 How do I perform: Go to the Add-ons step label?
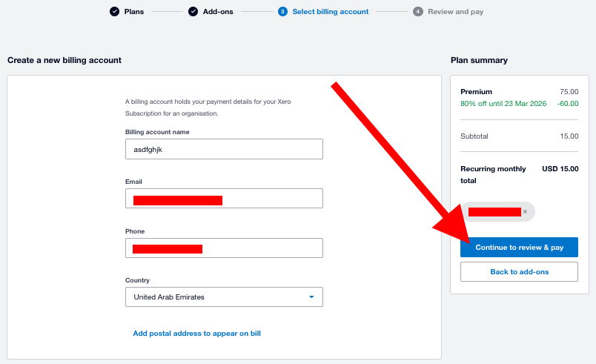click(218, 12)
